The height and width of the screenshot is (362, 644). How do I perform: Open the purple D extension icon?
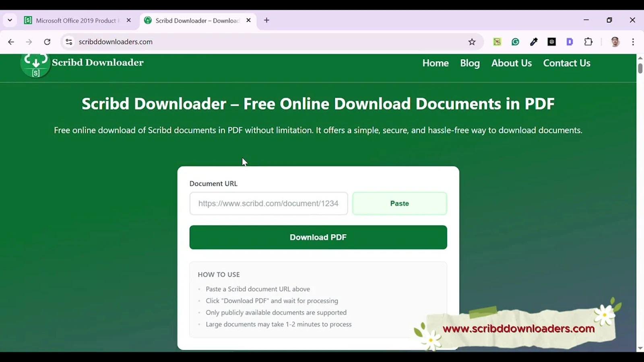coord(570,42)
